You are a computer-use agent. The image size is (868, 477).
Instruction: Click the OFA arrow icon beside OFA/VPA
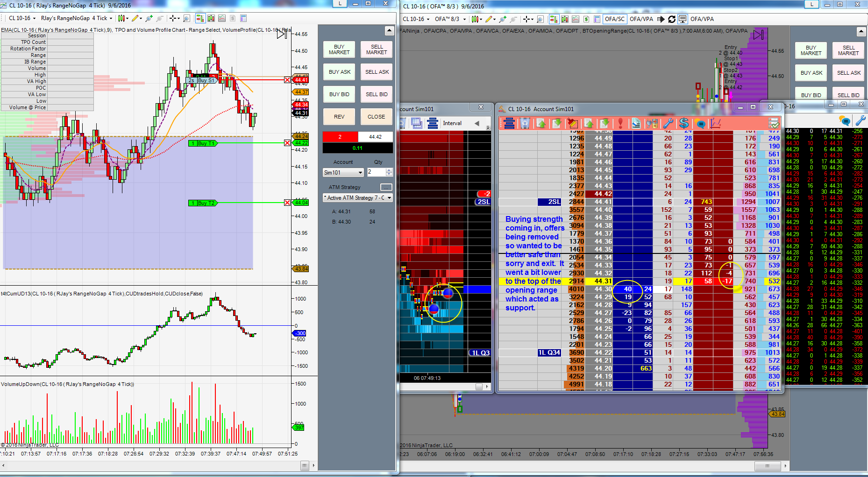click(661, 19)
